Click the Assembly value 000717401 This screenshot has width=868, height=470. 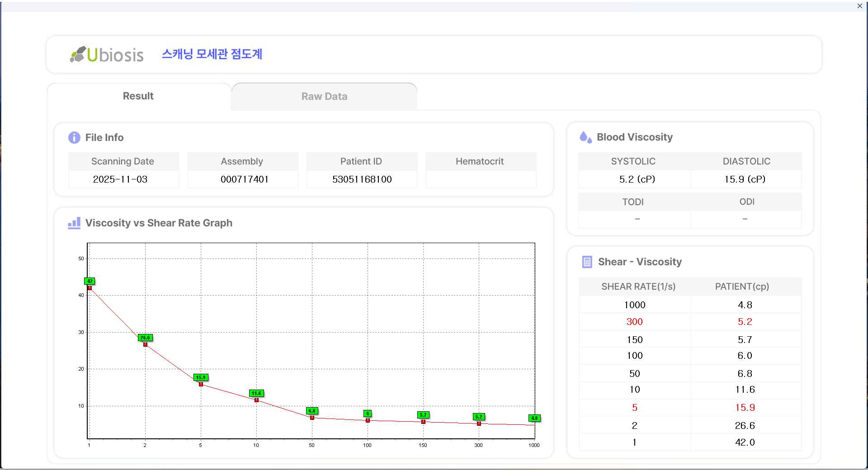click(x=244, y=179)
